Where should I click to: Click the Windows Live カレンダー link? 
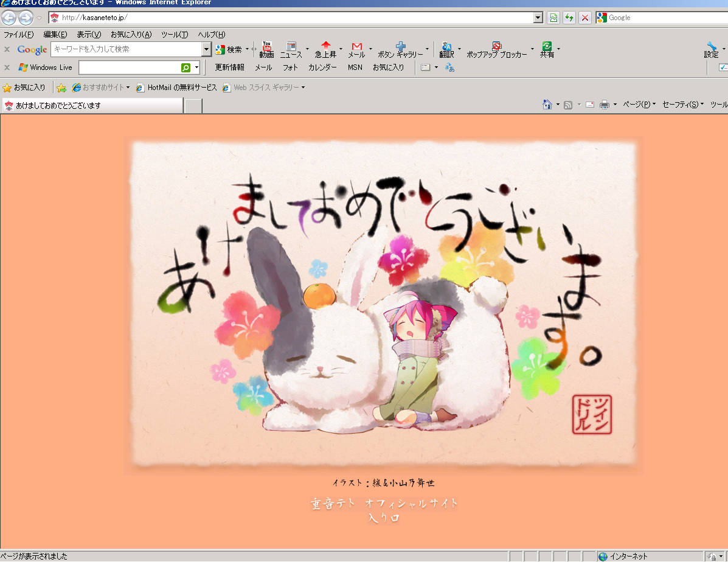(x=323, y=68)
